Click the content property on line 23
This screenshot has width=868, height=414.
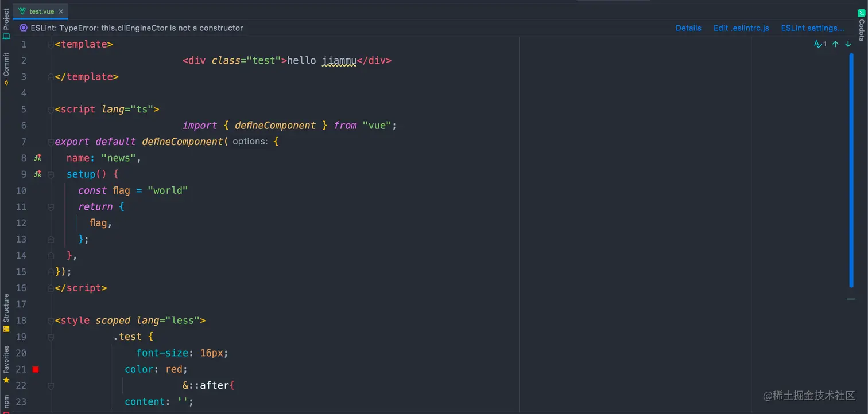pyautogui.click(x=145, y=401)
